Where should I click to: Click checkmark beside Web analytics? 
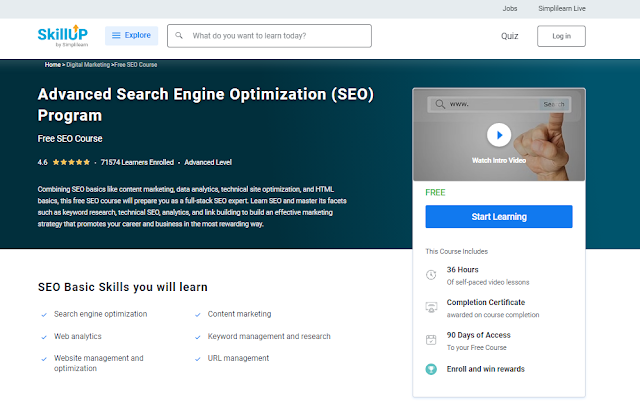(44, 337)
